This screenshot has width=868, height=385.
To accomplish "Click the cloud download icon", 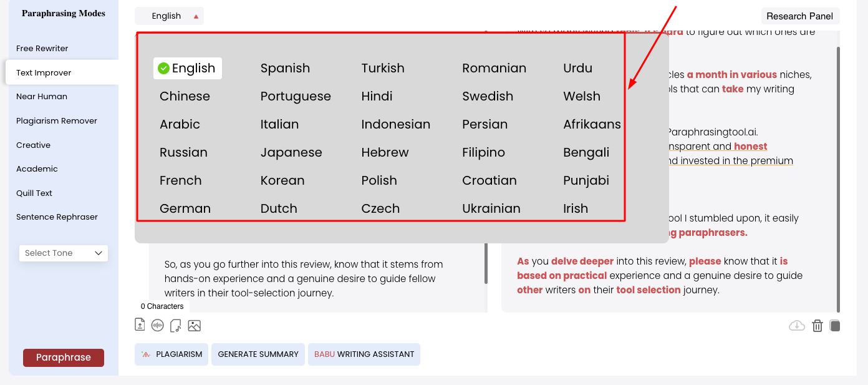I will click(x=796, y=326).
